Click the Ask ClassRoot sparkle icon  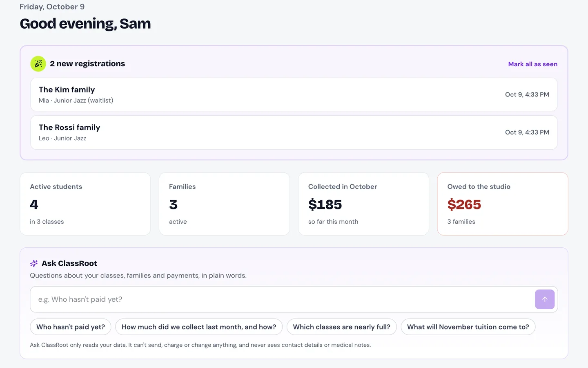tap(34, 263)
